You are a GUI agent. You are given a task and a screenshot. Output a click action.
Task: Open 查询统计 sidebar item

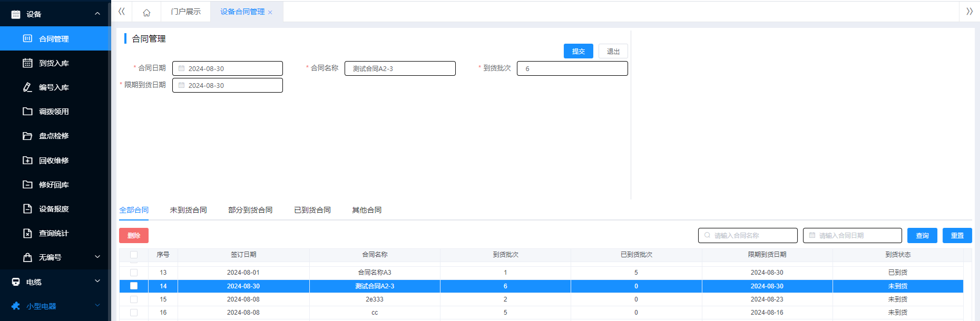click(54, 233)
